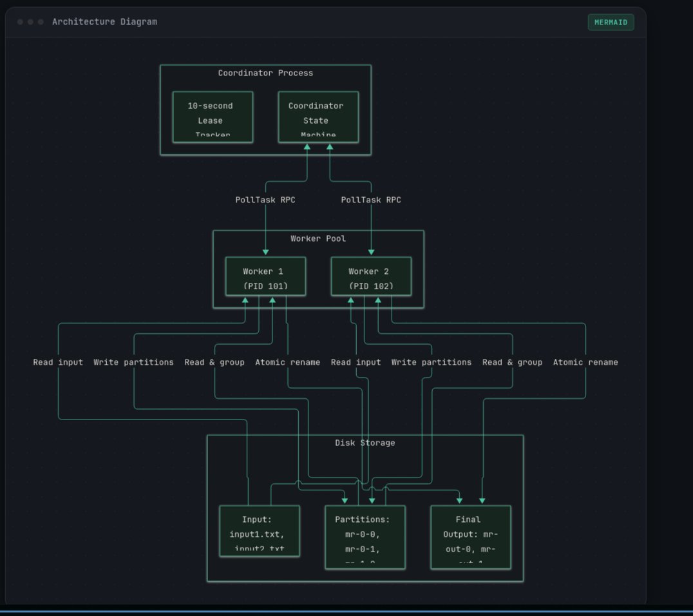Click the Partitions node in Disk Storage

pyautogui.click(x=365, y=537)
